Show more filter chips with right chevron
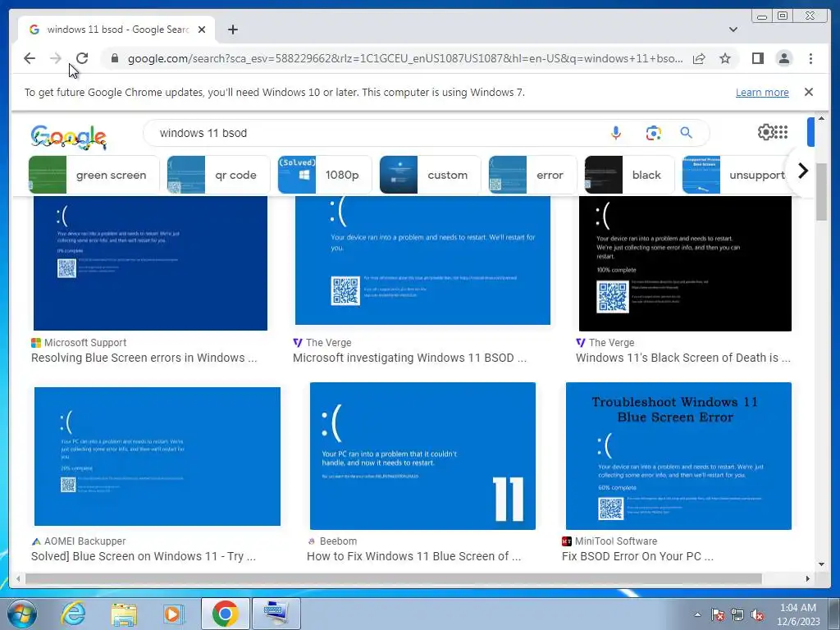 point(802,171)
